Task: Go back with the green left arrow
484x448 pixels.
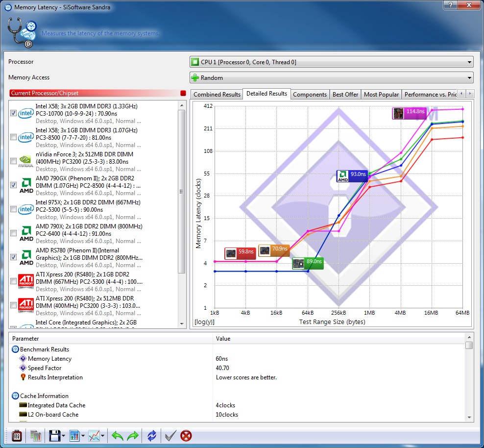Action: (117, 436)
